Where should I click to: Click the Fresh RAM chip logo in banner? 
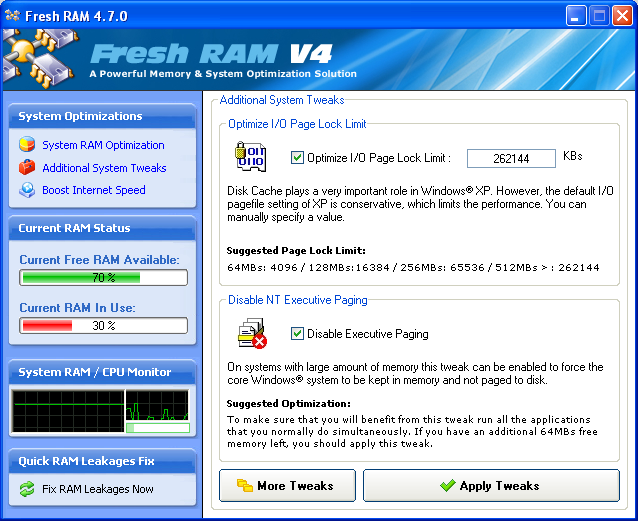[40, 59]
